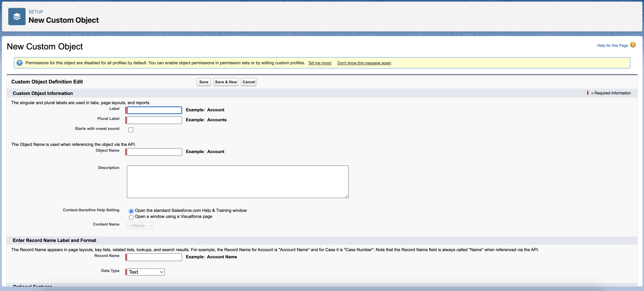Open the Tell me more! link
The height and width of the screenshot is (291, 644).
coord(320,63)
